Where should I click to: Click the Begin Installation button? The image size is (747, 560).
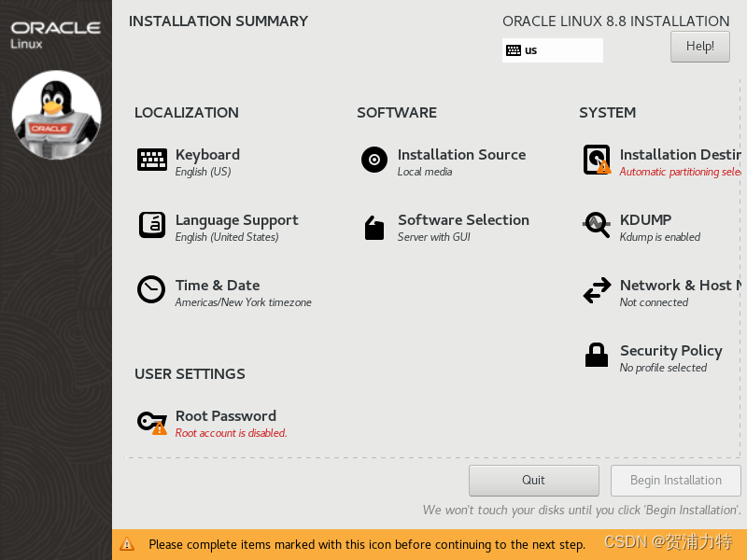[675, 481]
